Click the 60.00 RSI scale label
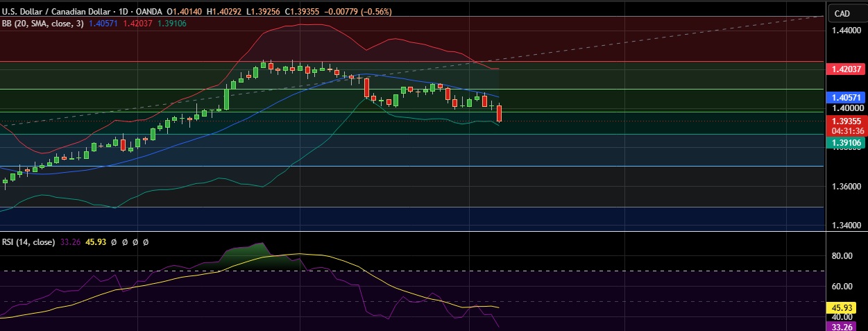The height and width of the screenshot is (331, 868). (x=842, y=286)
